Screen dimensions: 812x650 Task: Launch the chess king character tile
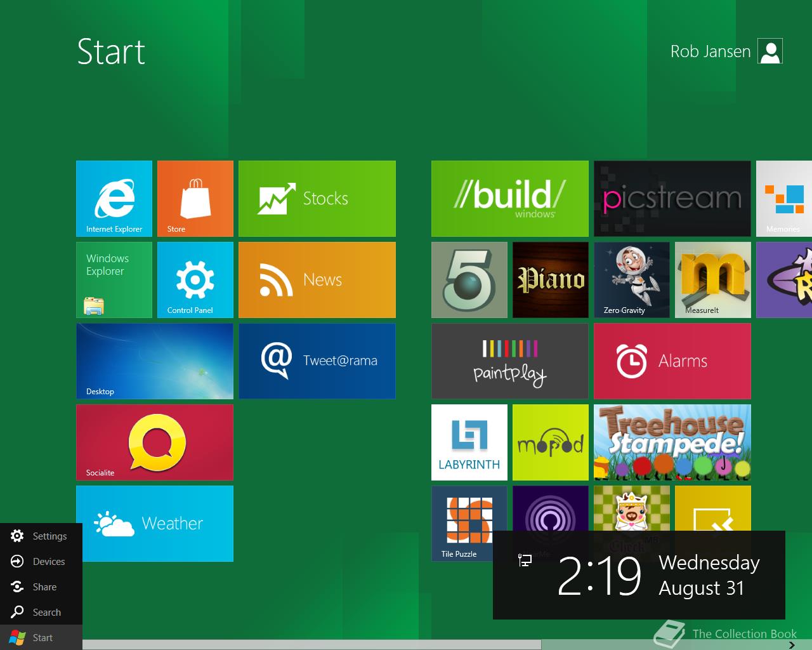click(632, 508)
